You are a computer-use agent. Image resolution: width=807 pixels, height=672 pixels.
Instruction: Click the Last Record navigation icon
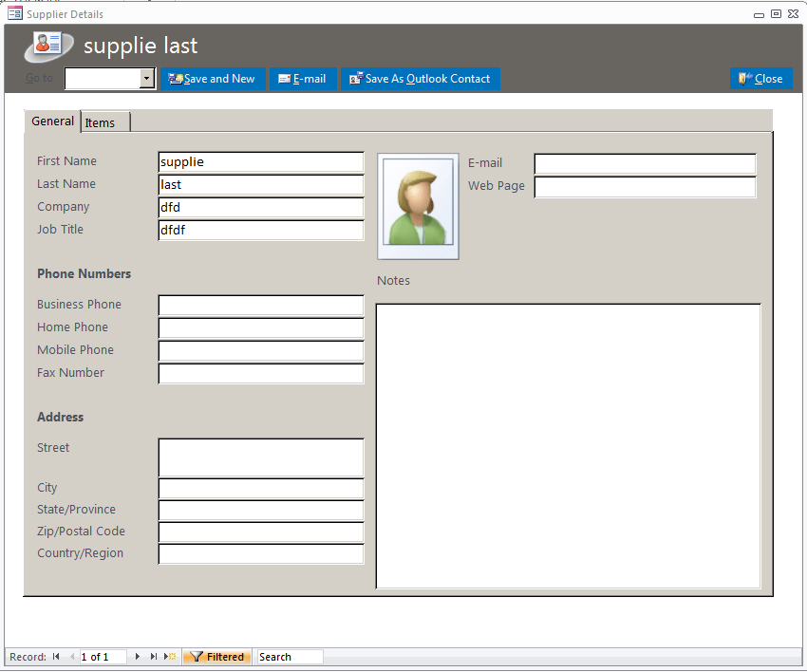153,656
